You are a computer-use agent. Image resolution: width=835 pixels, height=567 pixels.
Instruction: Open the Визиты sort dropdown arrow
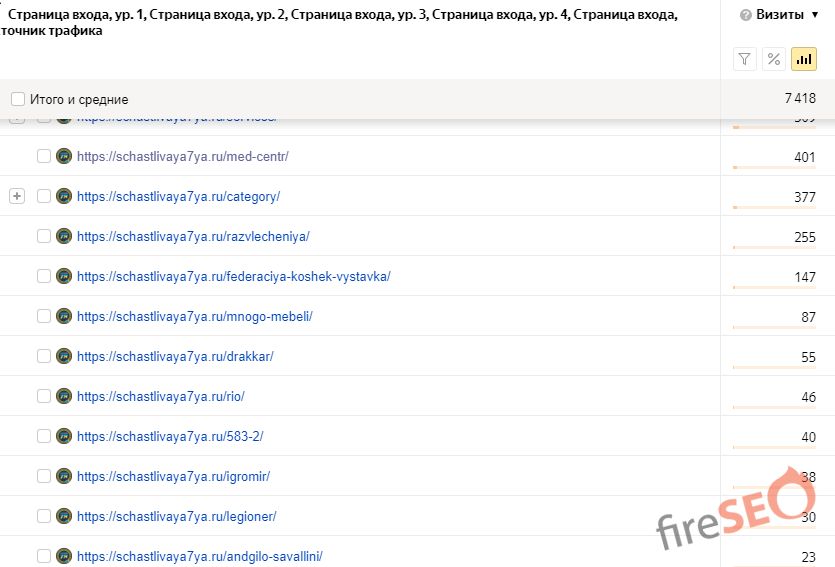click(x=815, y=15)
